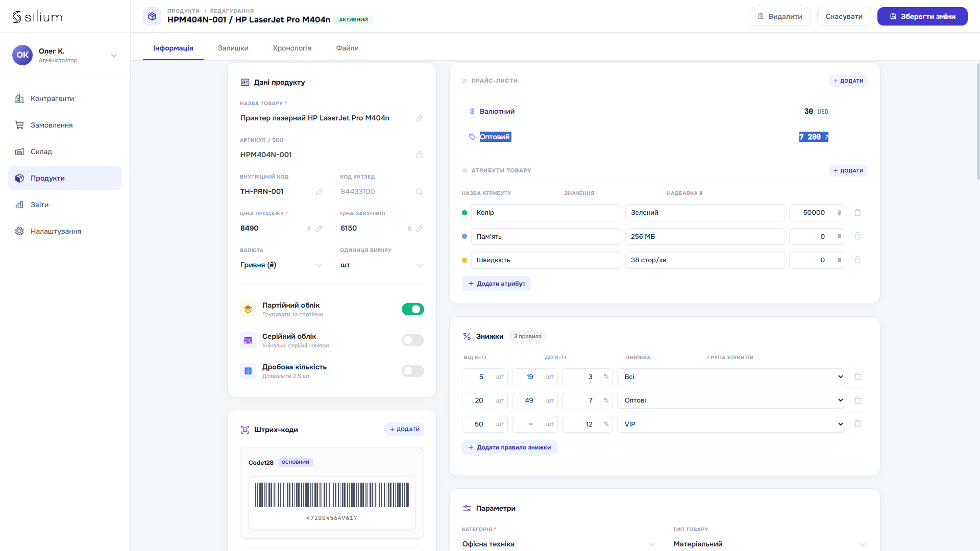Delete discount rule for Оптові group

pyautogui.click(x=857, y=400)
